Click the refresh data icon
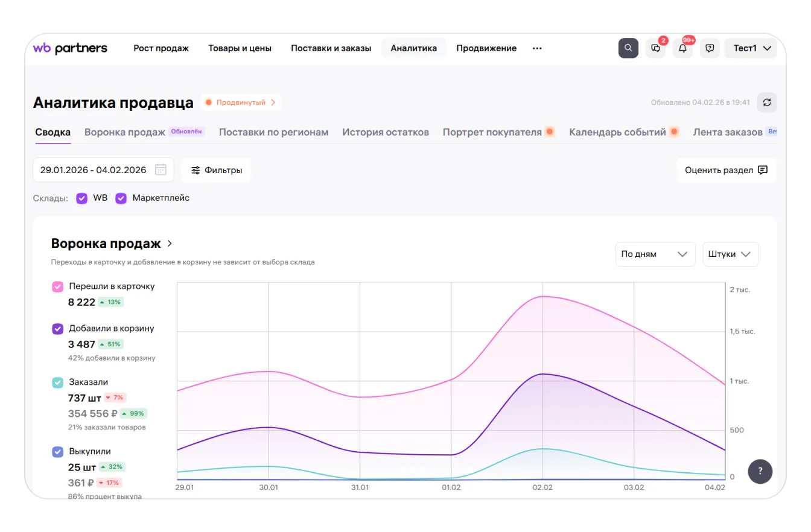The image size is (811, 532). (x=767, y=103)
